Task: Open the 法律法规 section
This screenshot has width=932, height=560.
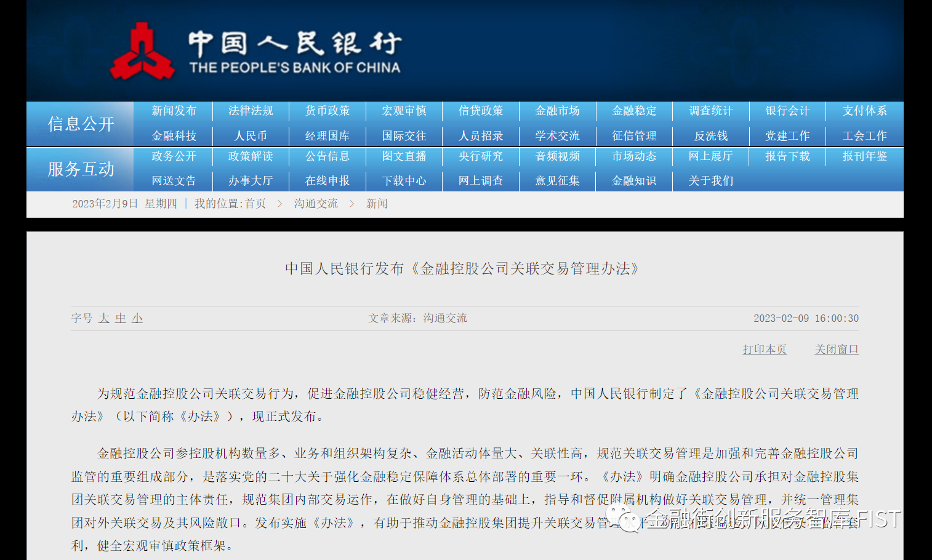Action: 251,111
